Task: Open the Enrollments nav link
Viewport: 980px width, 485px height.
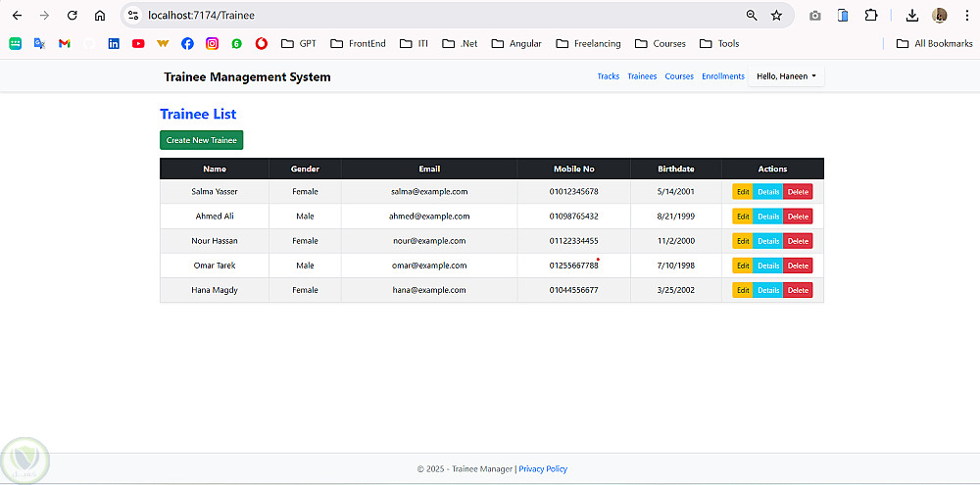Action: [x=723, y=76]
